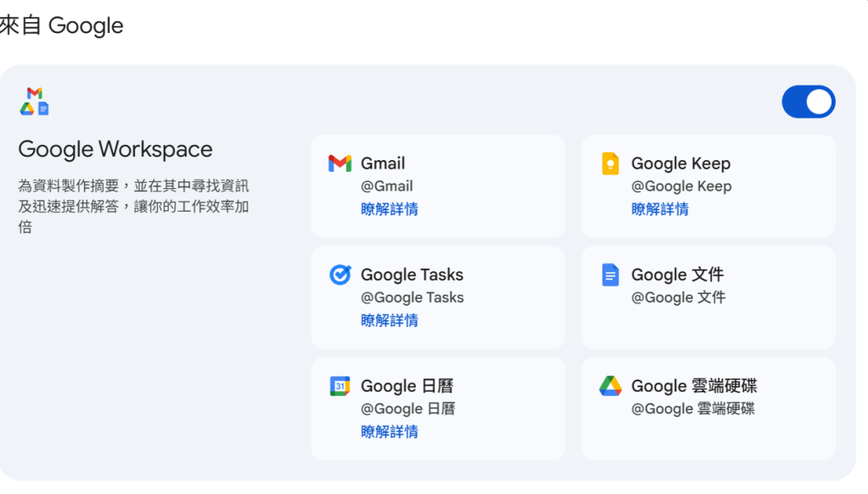Click the Google Workspace combined logo icon

click(x=34, y=101)
